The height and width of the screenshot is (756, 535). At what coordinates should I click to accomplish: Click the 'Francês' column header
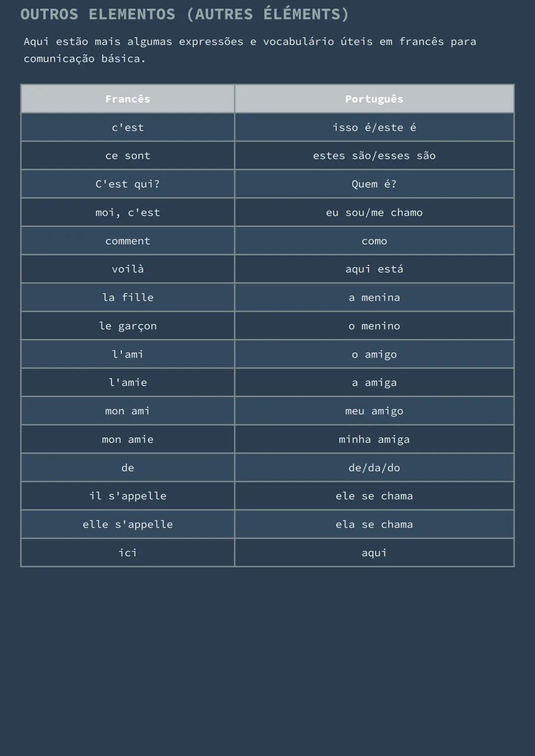tap(128, 99)
